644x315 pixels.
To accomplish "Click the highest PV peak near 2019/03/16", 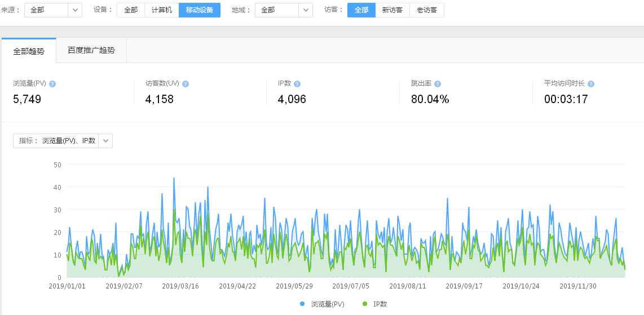I will tap(174, 178).
